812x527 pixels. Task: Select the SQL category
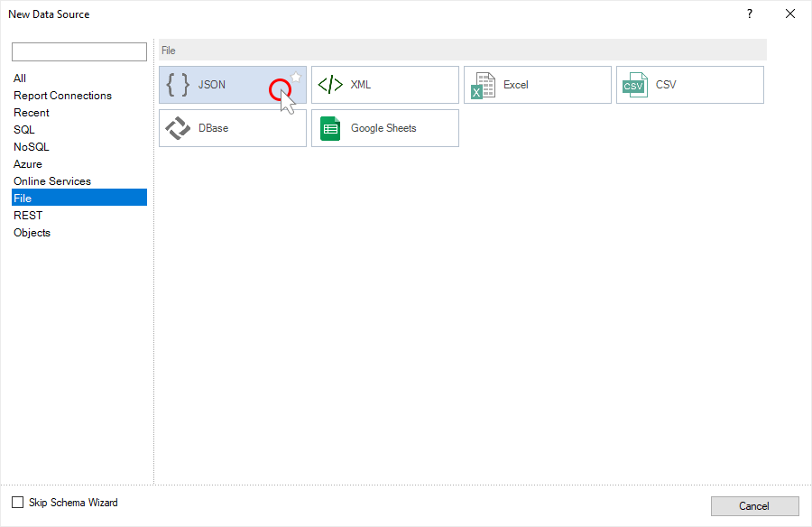click(x=24, y=130)
